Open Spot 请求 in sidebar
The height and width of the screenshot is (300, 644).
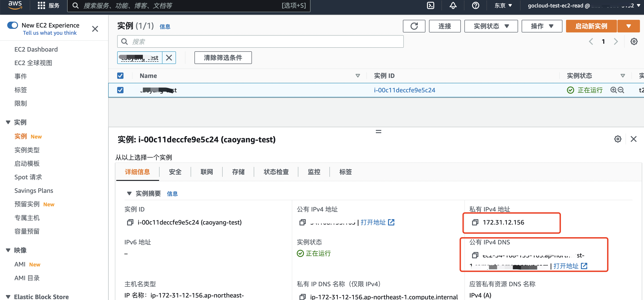pyautogui.click(x=28, y=177)
